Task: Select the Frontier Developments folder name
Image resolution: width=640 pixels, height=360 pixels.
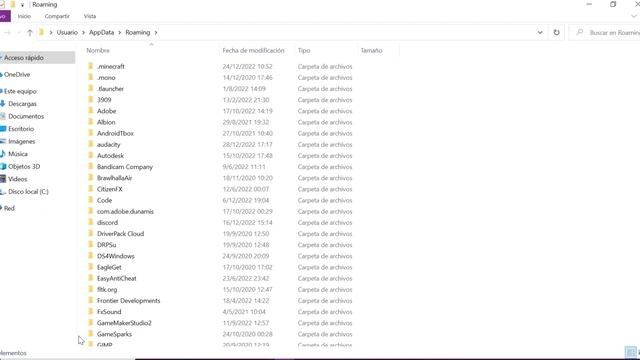Action: click(x=129, y=301)
